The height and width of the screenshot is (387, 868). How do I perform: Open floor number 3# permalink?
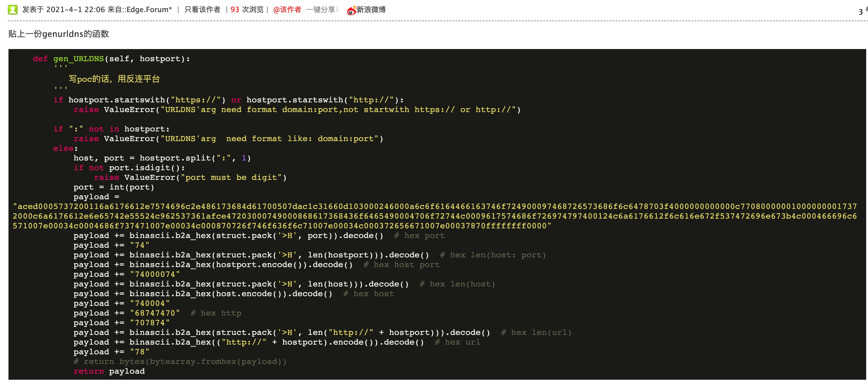click(x=862, y=12)
